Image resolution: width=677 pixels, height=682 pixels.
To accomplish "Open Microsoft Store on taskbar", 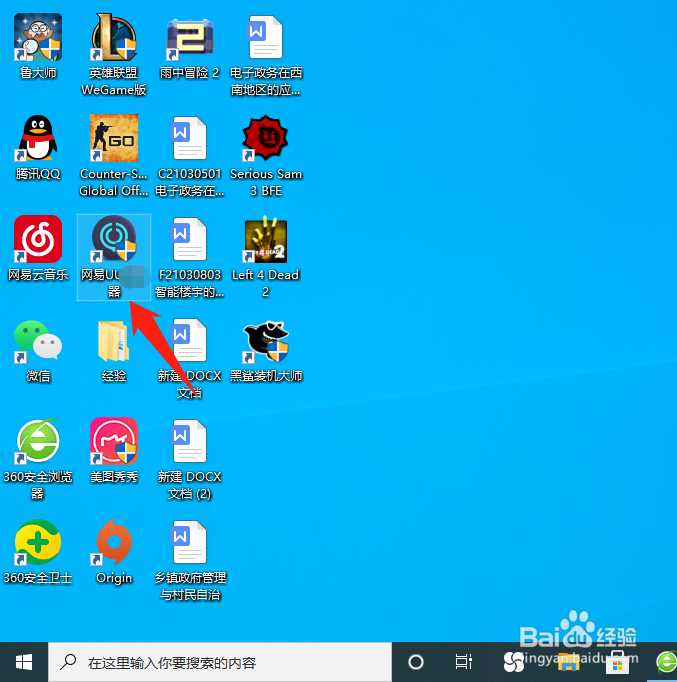I will pyautogui.click(x=617, y=662).
